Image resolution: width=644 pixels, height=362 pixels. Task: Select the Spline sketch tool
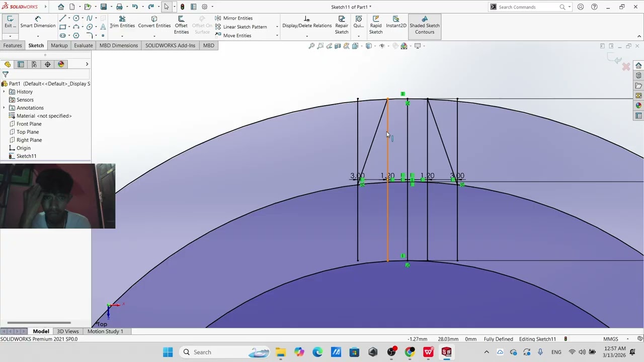pyautogui.click(x=90, y=18)
